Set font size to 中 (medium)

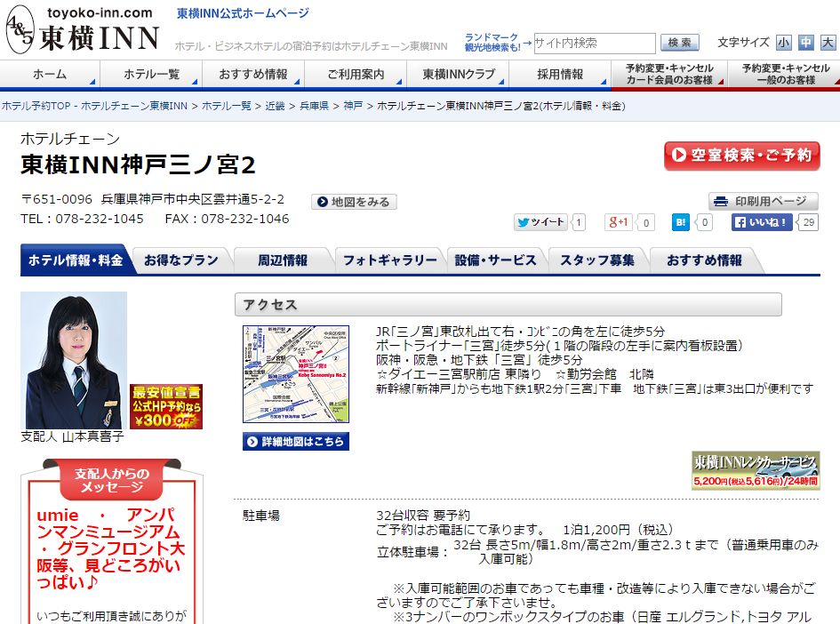[805, 43]
